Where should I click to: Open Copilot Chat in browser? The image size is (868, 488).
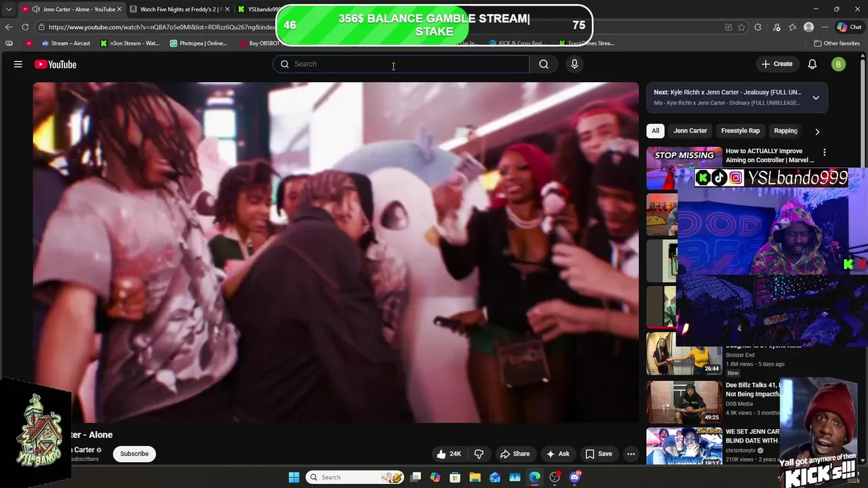pos(850,27)
